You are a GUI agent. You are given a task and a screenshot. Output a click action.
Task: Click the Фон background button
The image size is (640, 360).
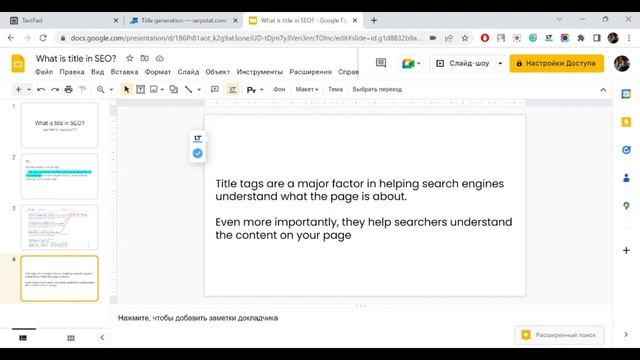279,89
